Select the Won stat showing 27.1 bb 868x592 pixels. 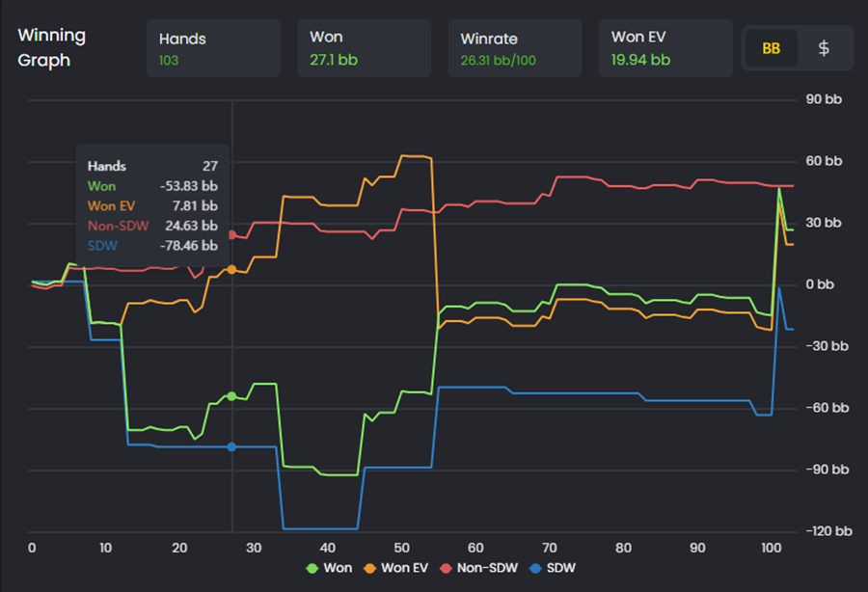click(364, 47)
